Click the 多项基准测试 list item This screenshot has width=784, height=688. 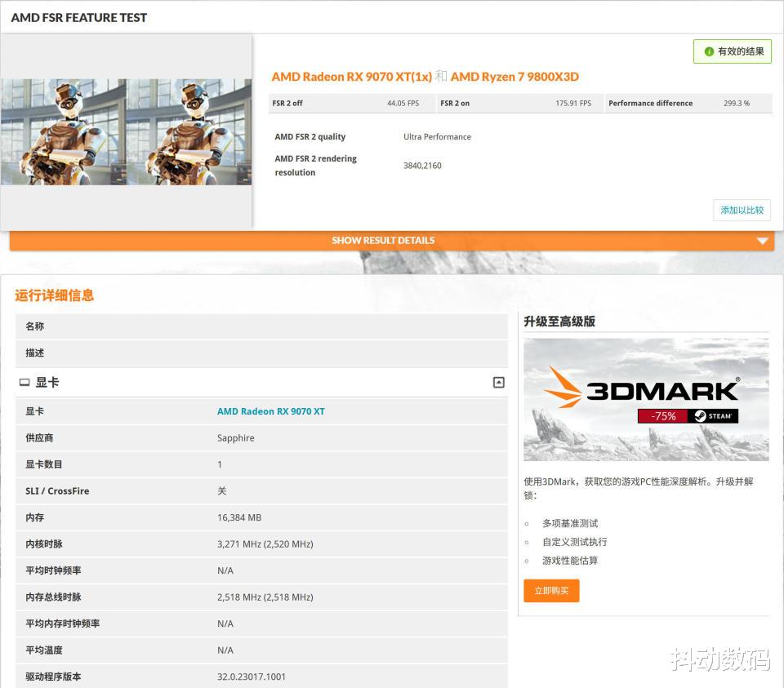pos(570,523)
